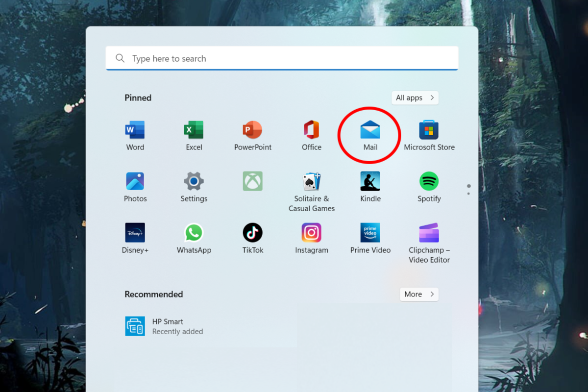Open Clipchamp – Video Editor
Screen dimensions: 588x392
(x=429, y=244)
